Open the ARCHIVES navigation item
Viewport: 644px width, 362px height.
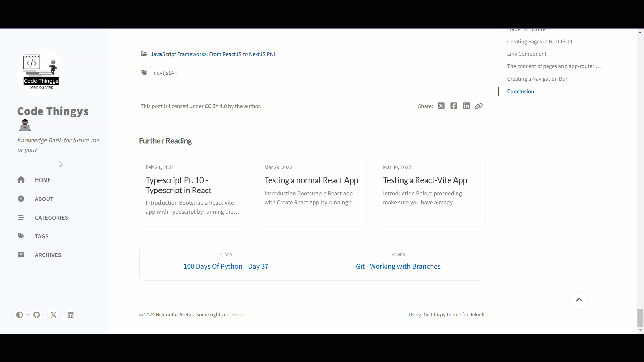48,255
